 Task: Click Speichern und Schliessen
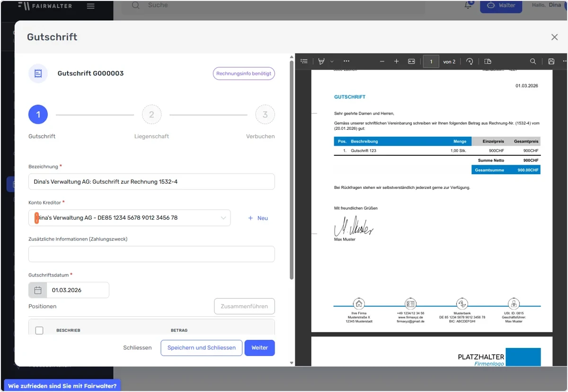pos(202,347)
